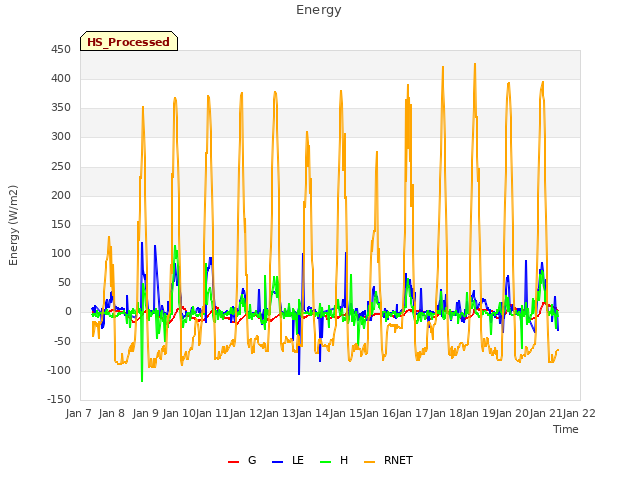Click the red G legend swatch
Viewport: 640px width, 480px height.
click(x=233, y=462)
